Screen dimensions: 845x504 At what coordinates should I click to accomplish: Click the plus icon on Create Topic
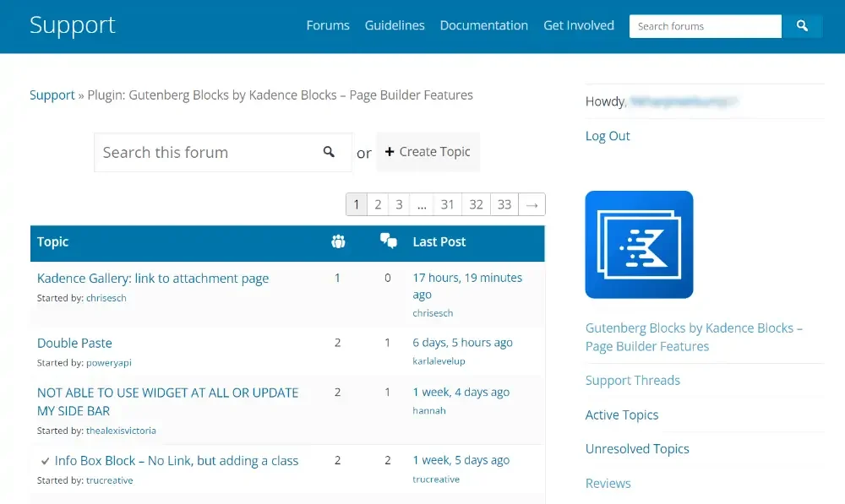click(x=390, y=152)
